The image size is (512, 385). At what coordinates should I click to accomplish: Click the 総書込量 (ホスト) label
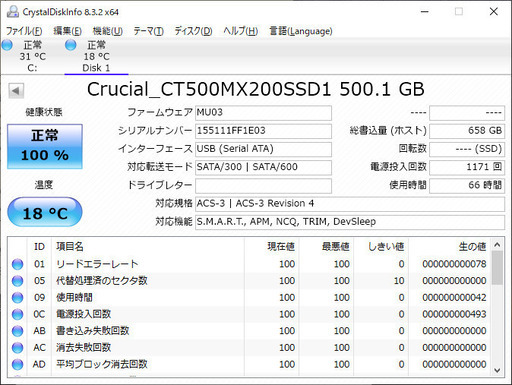pyautogui.click(x=388, y=130)
